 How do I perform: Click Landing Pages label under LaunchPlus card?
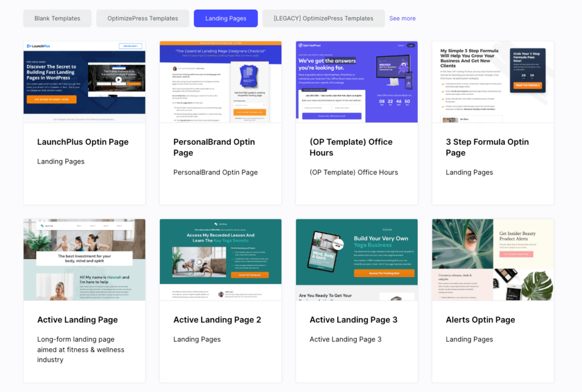click(61, 161)
